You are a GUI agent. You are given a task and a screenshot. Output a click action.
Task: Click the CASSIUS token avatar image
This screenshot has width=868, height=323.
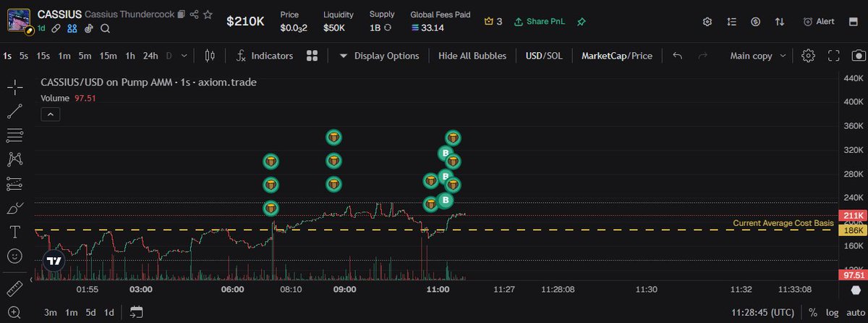(x=18, y=22)
